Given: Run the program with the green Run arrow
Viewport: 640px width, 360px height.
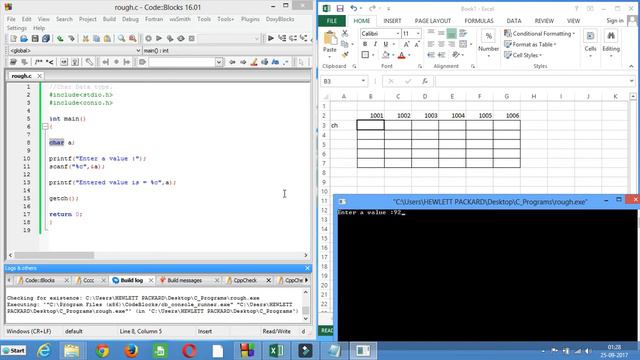Looking at the screenshot, I should (159, 39).
